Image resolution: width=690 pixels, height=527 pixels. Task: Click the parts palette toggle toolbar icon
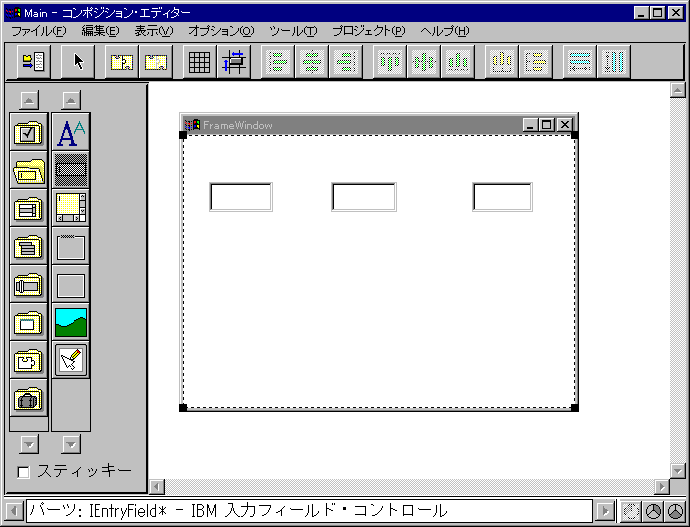pos(33,62)
